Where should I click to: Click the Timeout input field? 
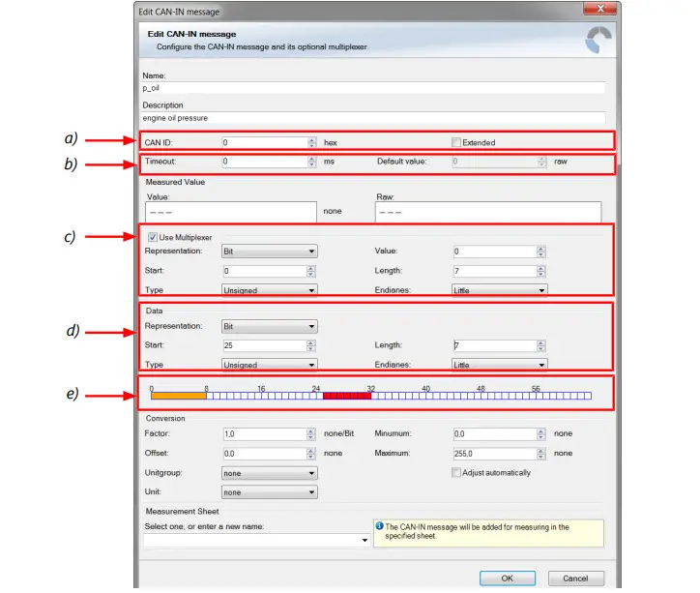pyautogui.click(x=265, y=162)
